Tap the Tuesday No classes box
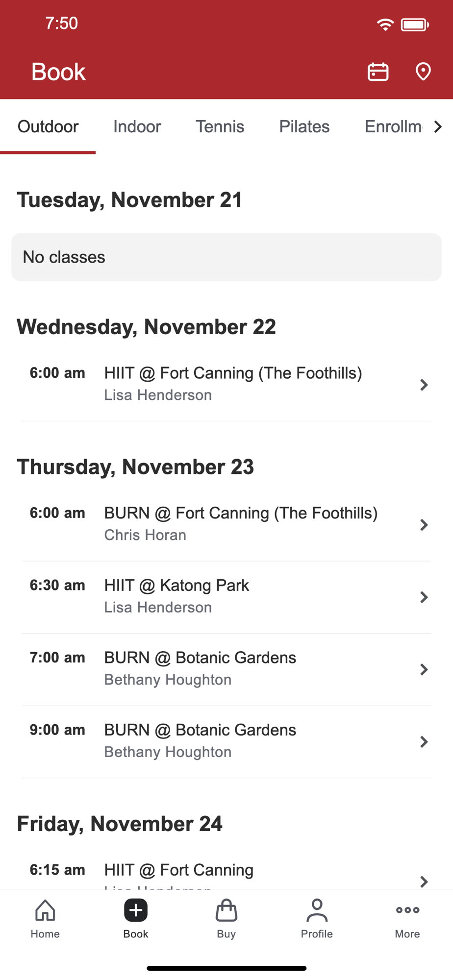453x980 pixels. pos(226,257)
